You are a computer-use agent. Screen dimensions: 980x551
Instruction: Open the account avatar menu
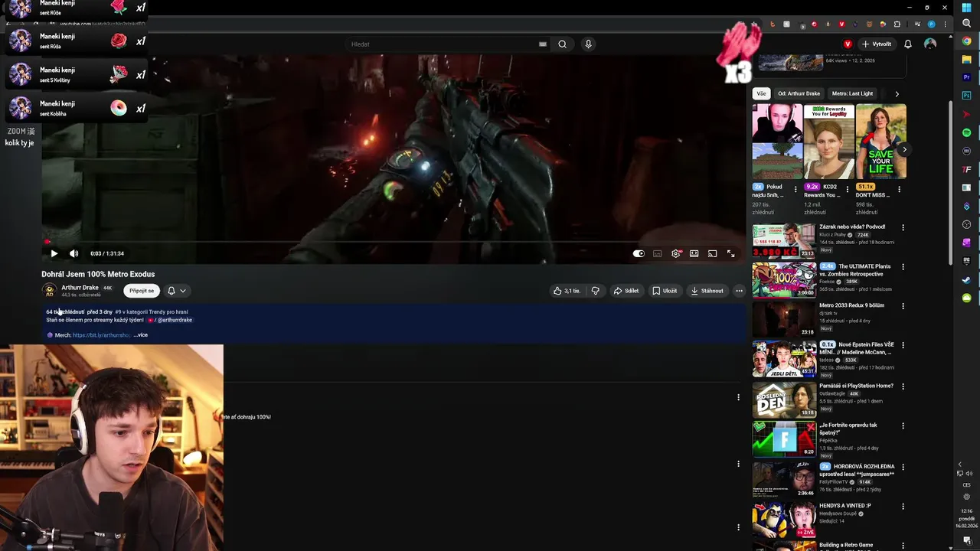(930, 44)
